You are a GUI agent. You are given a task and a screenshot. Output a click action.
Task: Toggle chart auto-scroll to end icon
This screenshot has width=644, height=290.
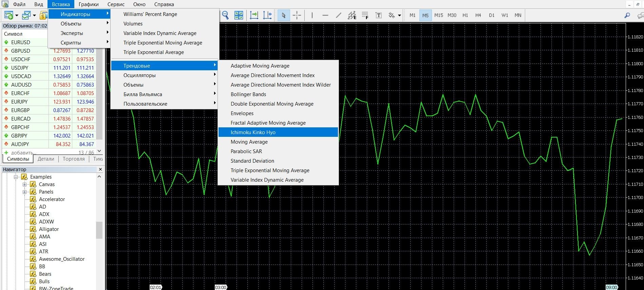coord(254,15)
